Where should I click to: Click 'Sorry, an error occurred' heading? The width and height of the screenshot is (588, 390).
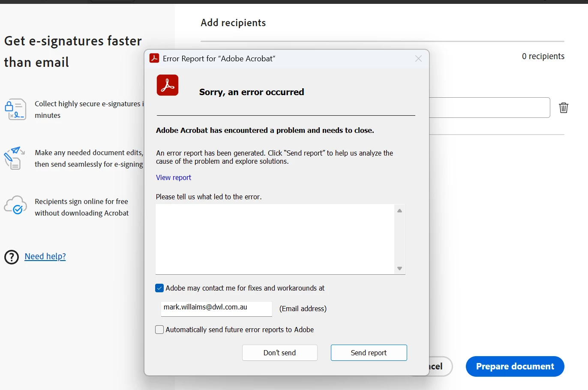(252, 92)
